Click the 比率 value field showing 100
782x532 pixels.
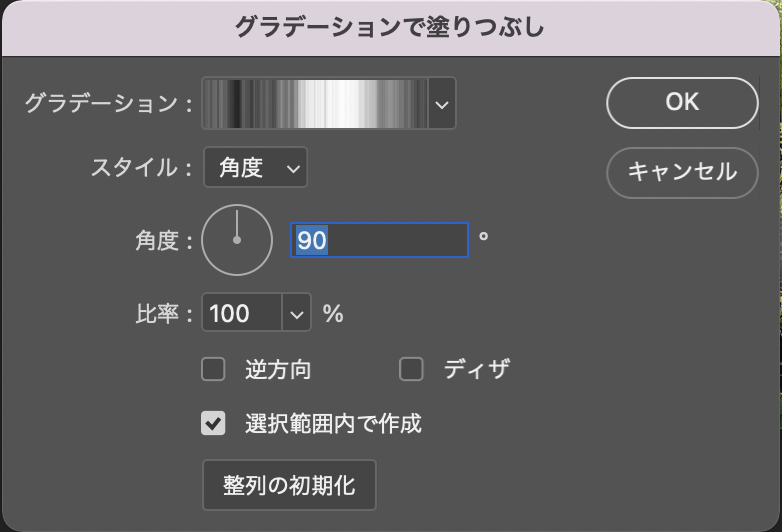point(242,314)
